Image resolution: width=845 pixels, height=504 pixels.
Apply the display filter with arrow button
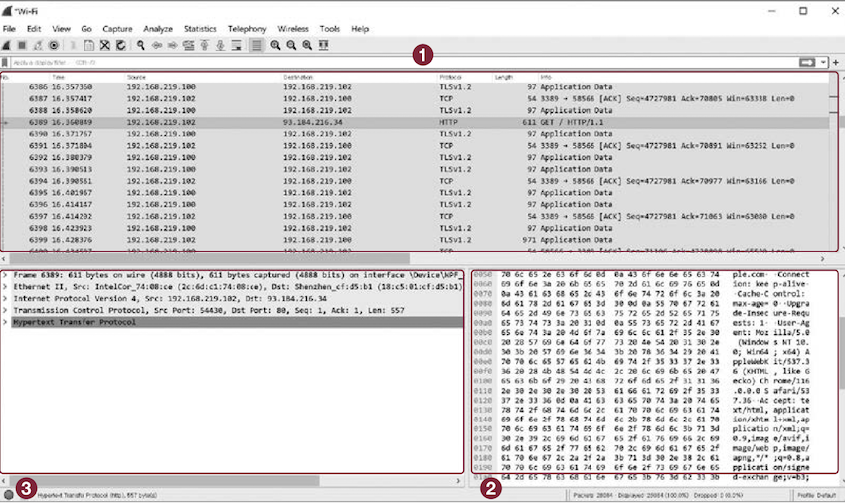pos(807,63)
